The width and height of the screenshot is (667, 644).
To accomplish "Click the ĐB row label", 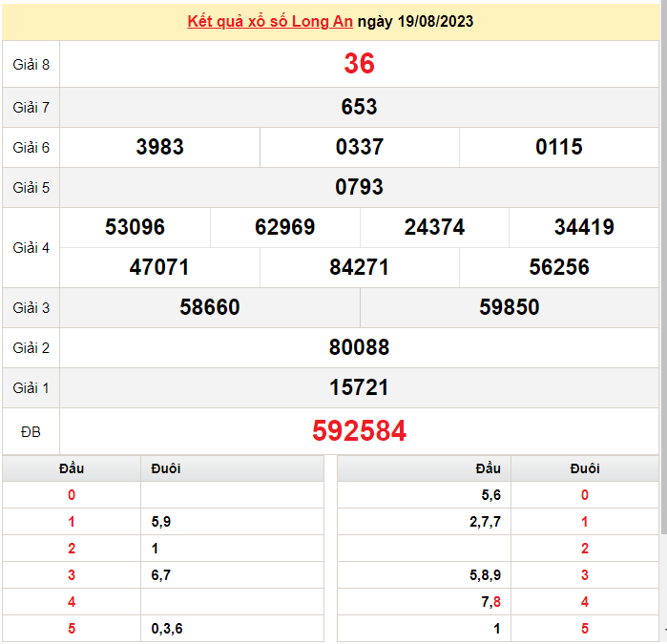I will [x=31, y=432].
